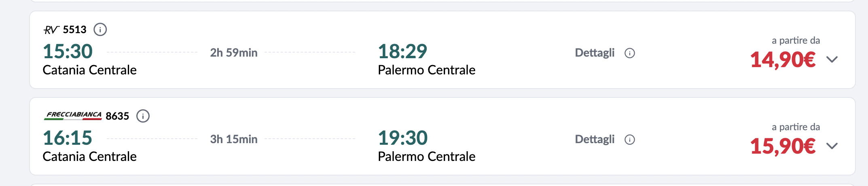The image size is (868, 186).
Task: Click info icon beside Dettagli for 16:15 train
Action: 630,139
